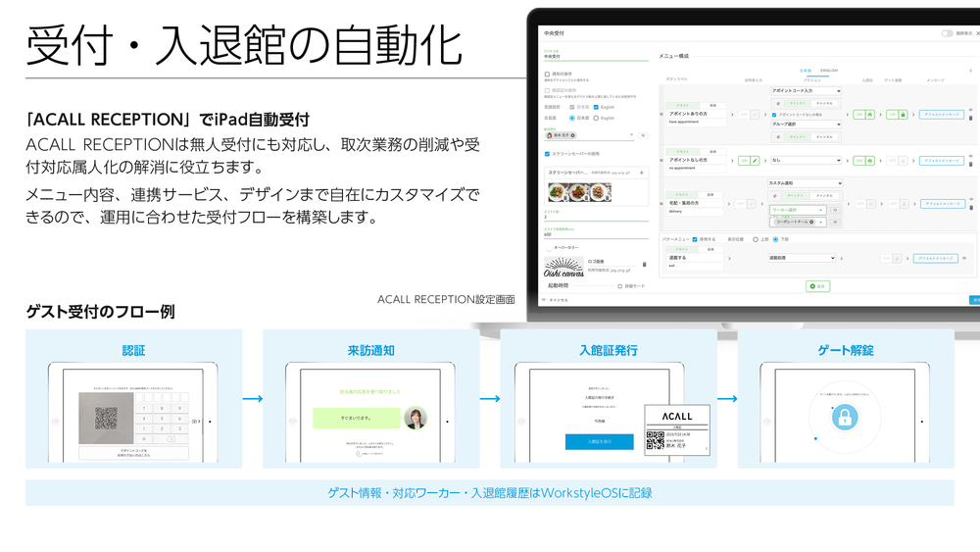Screen dimensions: 980x552
Task: Set banner 表示位置 to 下部
Action: pos(775,239)
